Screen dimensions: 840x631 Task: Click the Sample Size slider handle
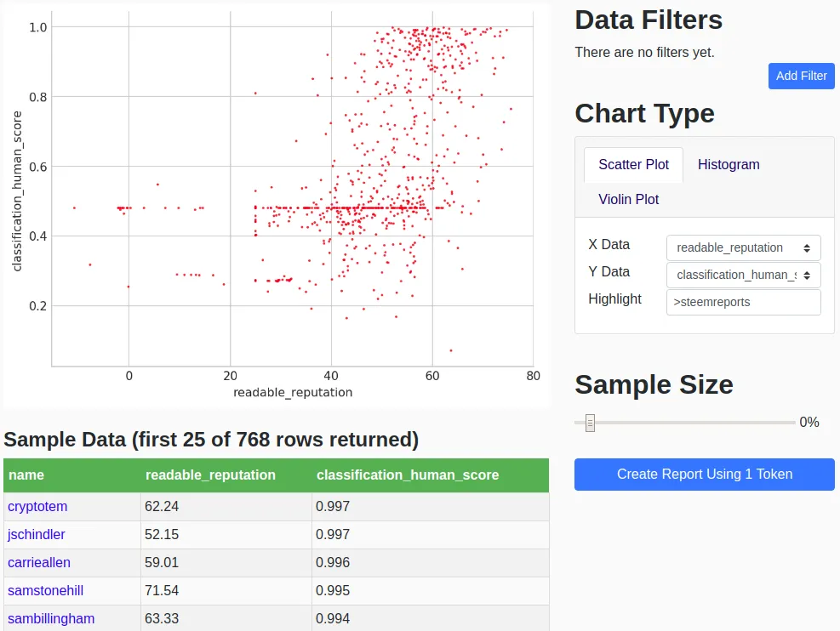pos(590,423)
